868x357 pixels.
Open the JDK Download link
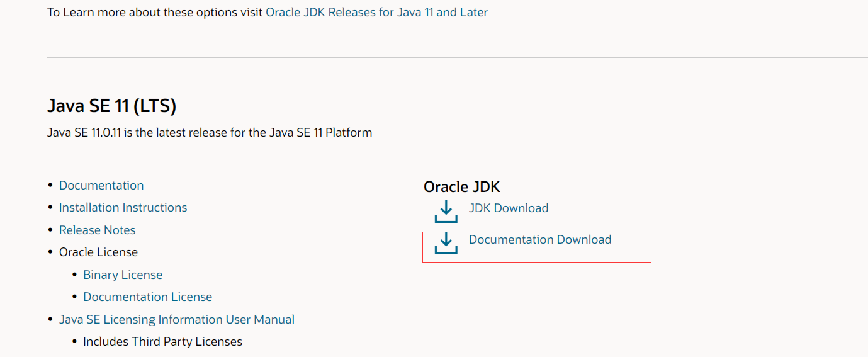point(508,208)
